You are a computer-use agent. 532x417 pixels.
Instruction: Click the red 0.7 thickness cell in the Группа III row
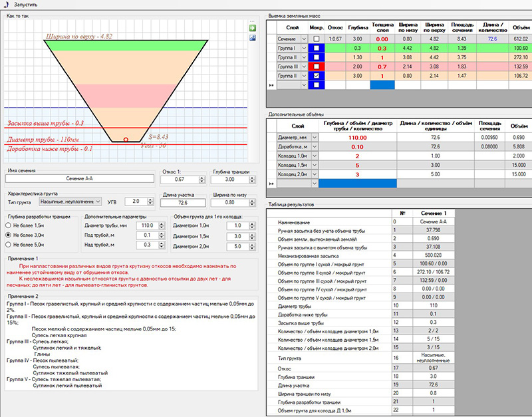382,67
